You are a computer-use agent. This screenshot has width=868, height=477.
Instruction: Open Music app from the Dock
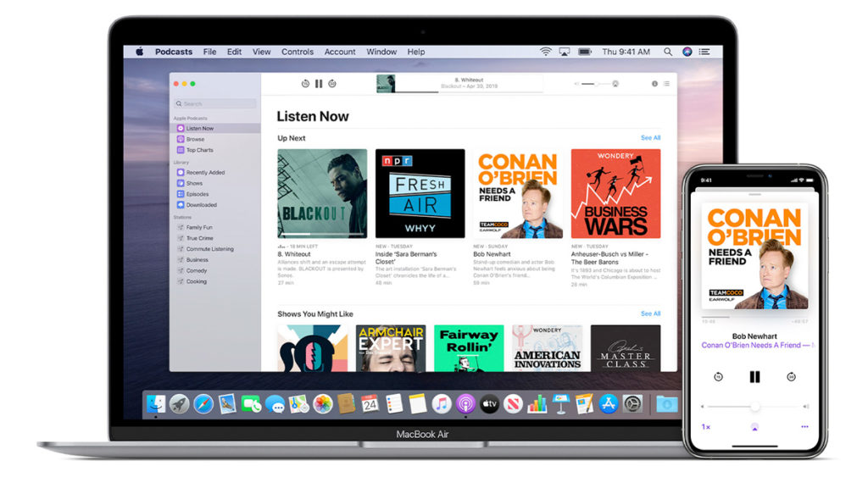point(442,404)
